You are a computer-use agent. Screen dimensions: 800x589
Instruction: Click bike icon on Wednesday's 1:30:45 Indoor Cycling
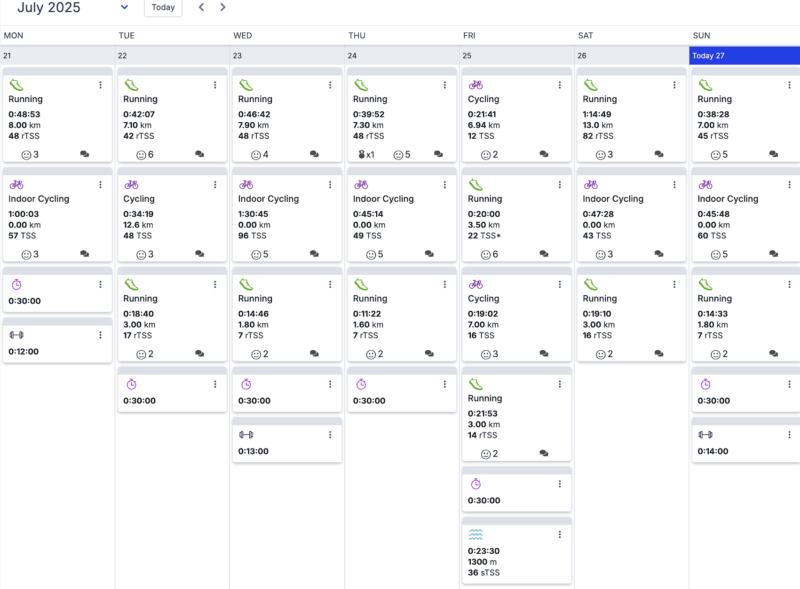pyautogui.click(x=246, y=184)
